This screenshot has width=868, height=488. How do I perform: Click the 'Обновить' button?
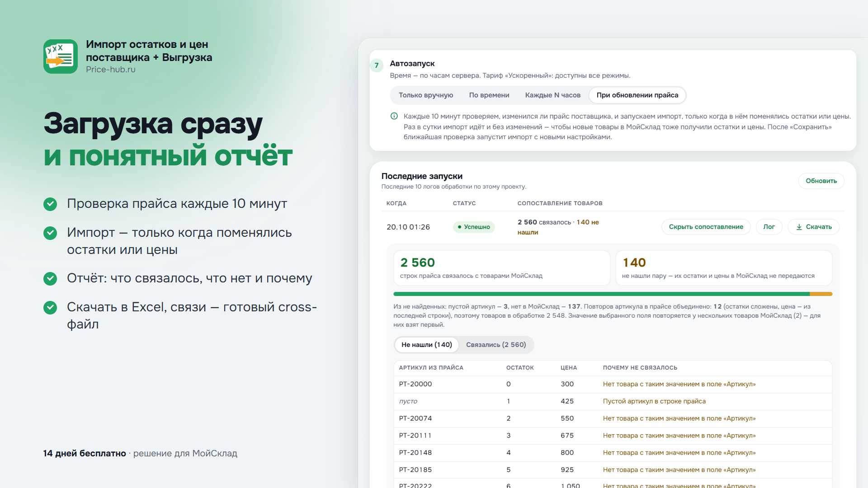tap(821, 181)
